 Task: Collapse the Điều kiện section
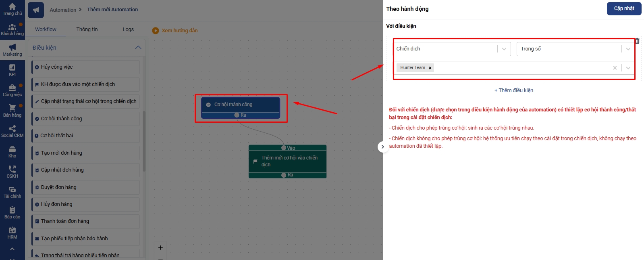[138, 48]
